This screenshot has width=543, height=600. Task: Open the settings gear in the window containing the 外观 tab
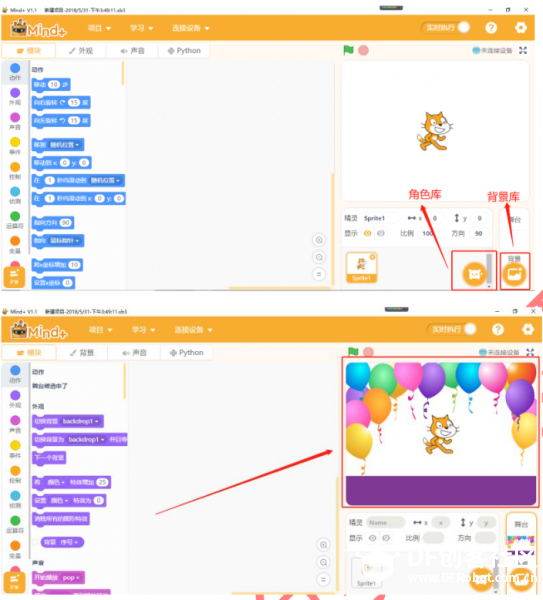click(x=520, y=28)
